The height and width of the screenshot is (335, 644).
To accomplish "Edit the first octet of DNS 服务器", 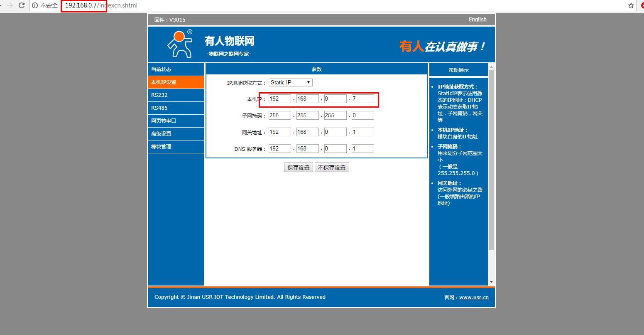I will (280, 149).
